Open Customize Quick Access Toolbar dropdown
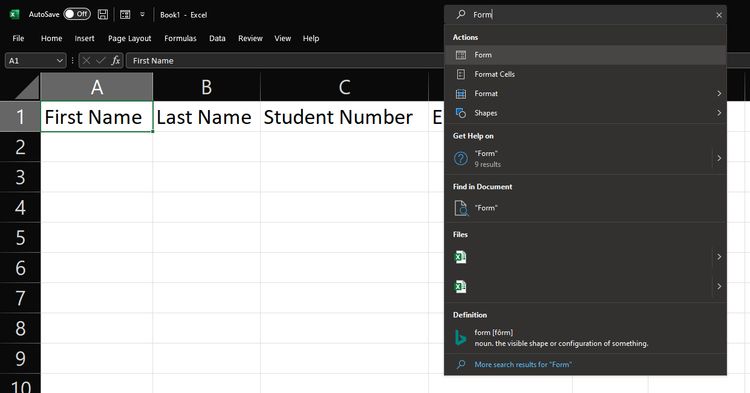 [x=142, y=15]
